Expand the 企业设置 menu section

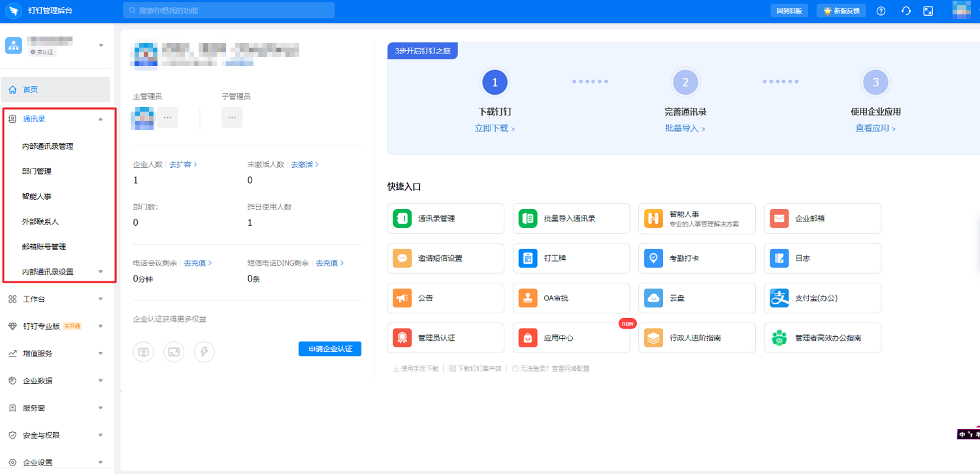pos(101,462)
